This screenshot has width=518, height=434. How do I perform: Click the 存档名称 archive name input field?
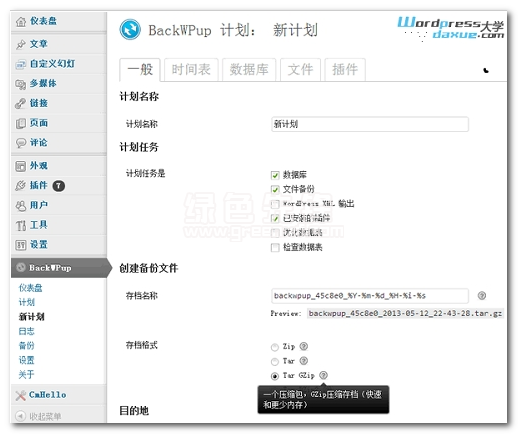[370, 296]
